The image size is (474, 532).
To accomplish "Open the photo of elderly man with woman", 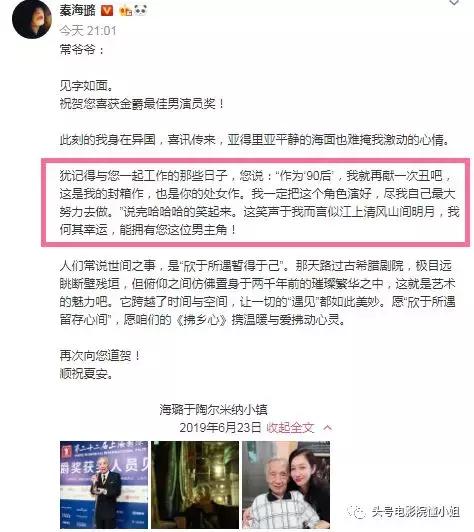I will click(286, 484).
